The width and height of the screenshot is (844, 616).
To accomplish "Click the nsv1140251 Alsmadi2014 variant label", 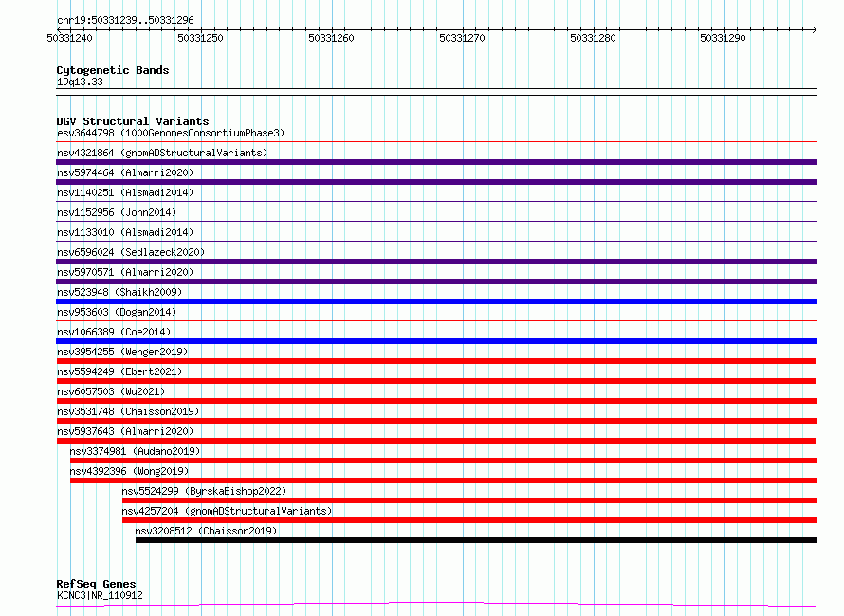I will [125, 192].
